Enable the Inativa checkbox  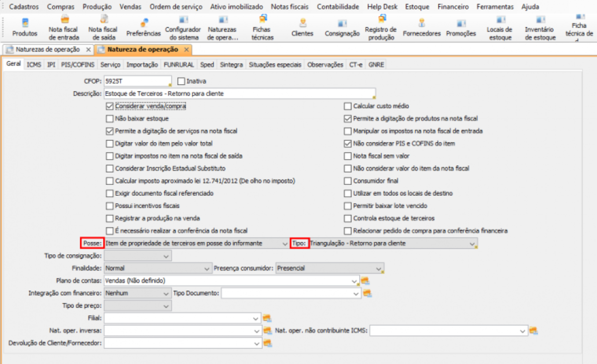tap(181, 81)
